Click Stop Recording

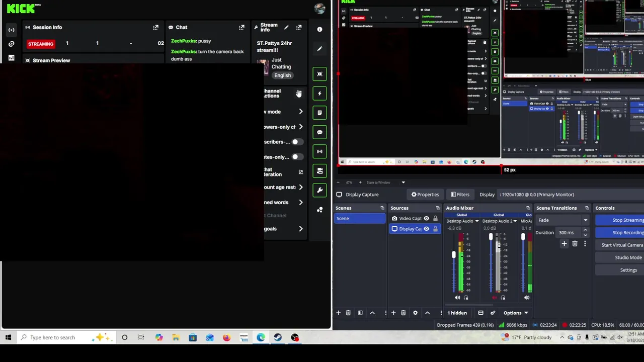click(620, 233)
